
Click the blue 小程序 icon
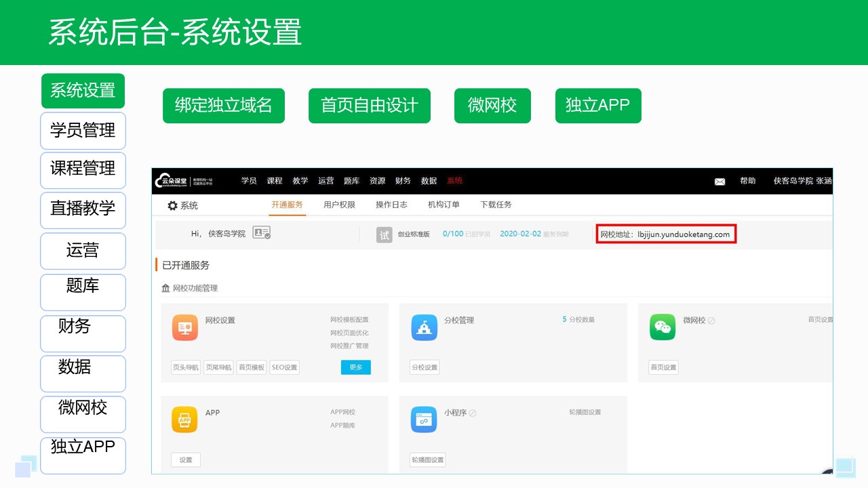[424, 420]
